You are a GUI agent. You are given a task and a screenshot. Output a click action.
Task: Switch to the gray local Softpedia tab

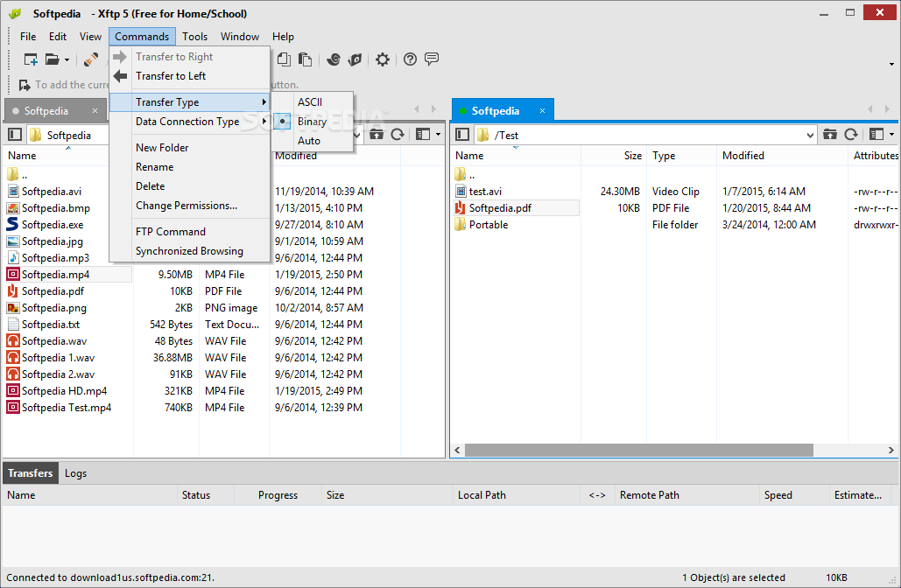[x=46, y=111]
